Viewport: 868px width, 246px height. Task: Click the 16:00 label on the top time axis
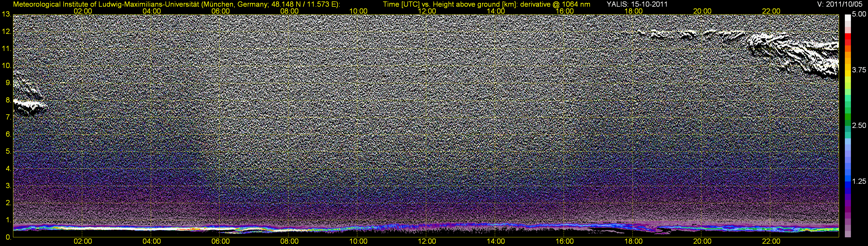point(564,11)
